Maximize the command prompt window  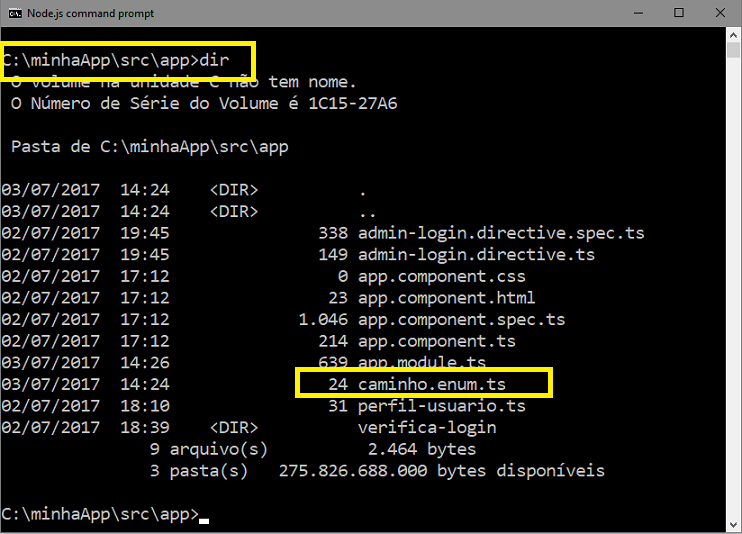[x=679, y=13]
